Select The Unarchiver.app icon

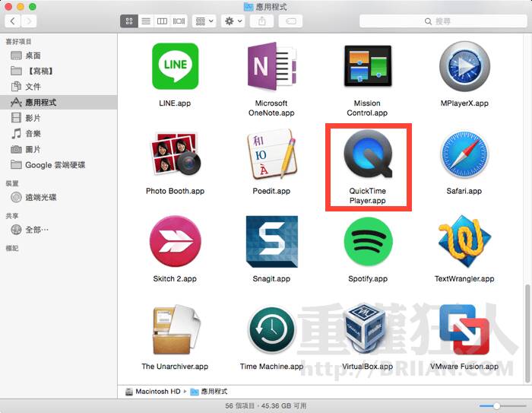click(176, 330)
